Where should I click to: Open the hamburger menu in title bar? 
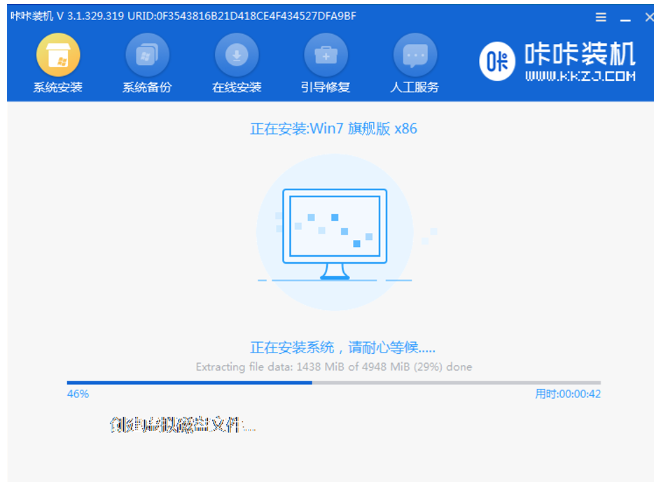[x=601, y=17]
